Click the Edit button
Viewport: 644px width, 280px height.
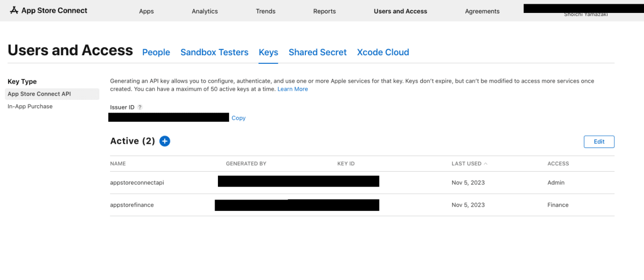[x=599, y=142]
